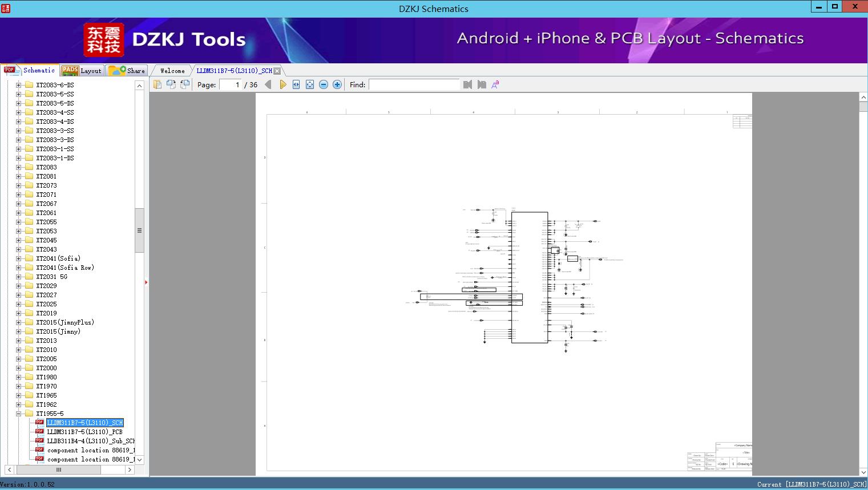Fit page to width icon

coord(296,84)
